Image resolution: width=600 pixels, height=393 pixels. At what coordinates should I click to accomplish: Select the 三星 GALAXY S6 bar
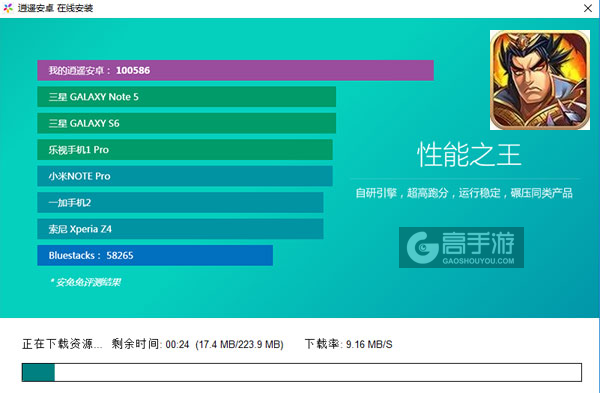point(186,123)
